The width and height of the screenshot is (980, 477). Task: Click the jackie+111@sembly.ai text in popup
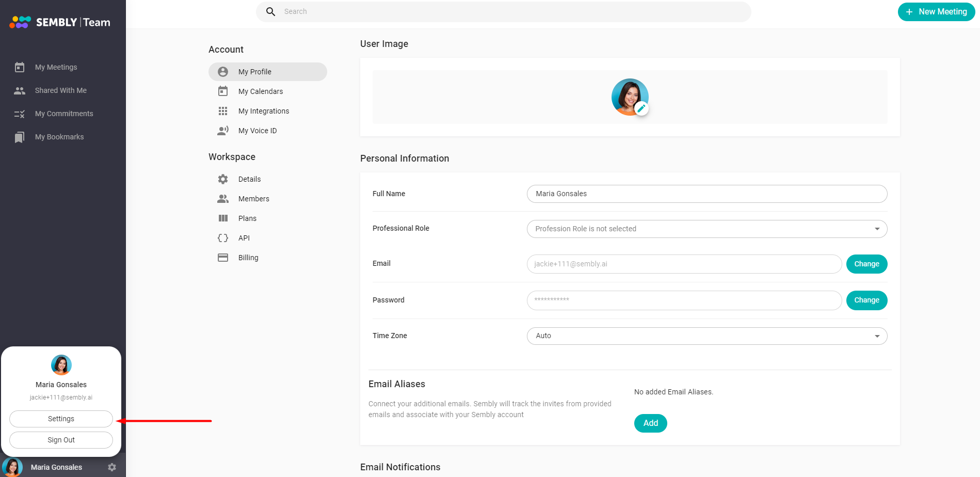tap(61, 397)
